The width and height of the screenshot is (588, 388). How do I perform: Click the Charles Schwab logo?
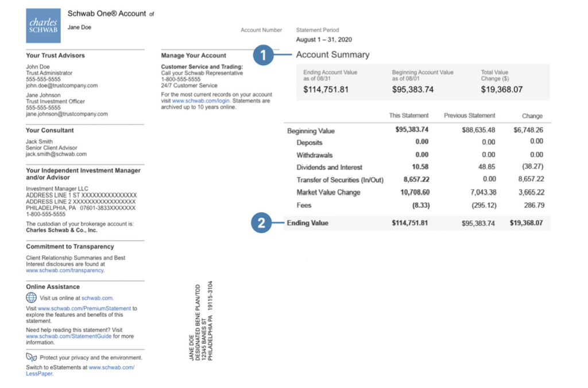tap(43, 25)
